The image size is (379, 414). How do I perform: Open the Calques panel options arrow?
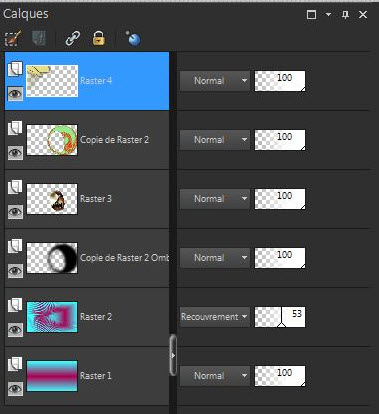coord(328,15)
